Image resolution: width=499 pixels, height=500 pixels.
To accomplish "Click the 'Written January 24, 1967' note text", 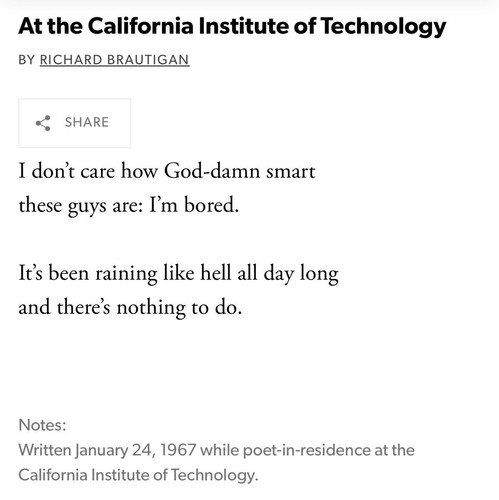I will point(107,450).
